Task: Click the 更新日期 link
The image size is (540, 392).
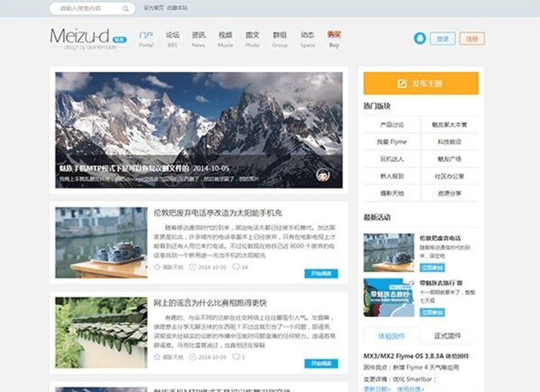Action: click(x=377, y=389)
